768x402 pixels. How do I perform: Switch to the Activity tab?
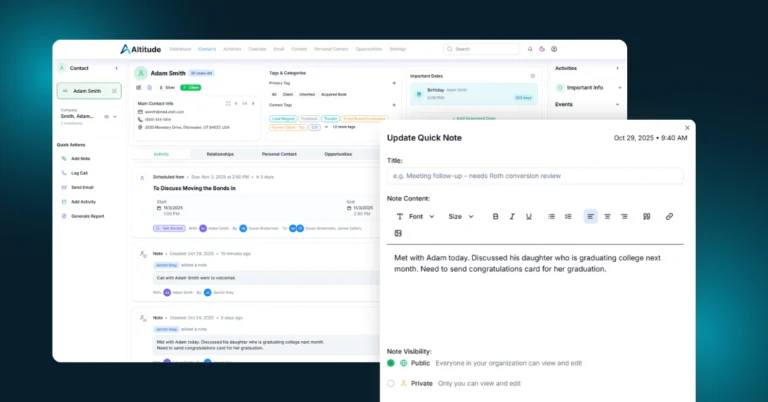(161, 154)
